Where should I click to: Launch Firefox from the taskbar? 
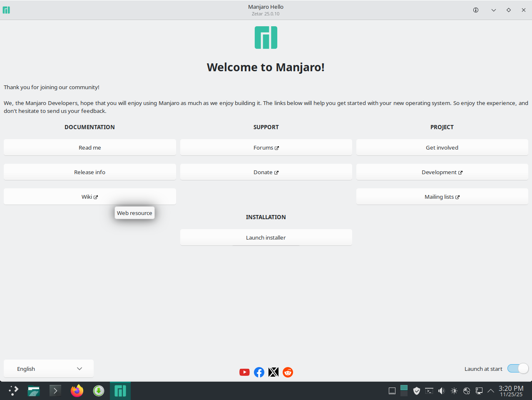(x=77, y=391)
